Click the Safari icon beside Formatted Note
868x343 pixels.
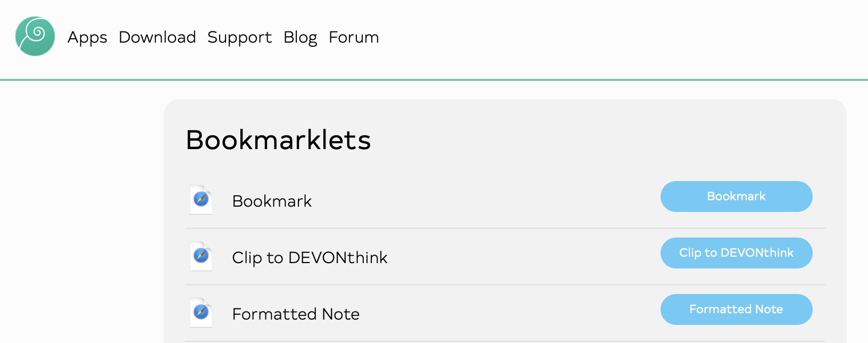(201, 313)
